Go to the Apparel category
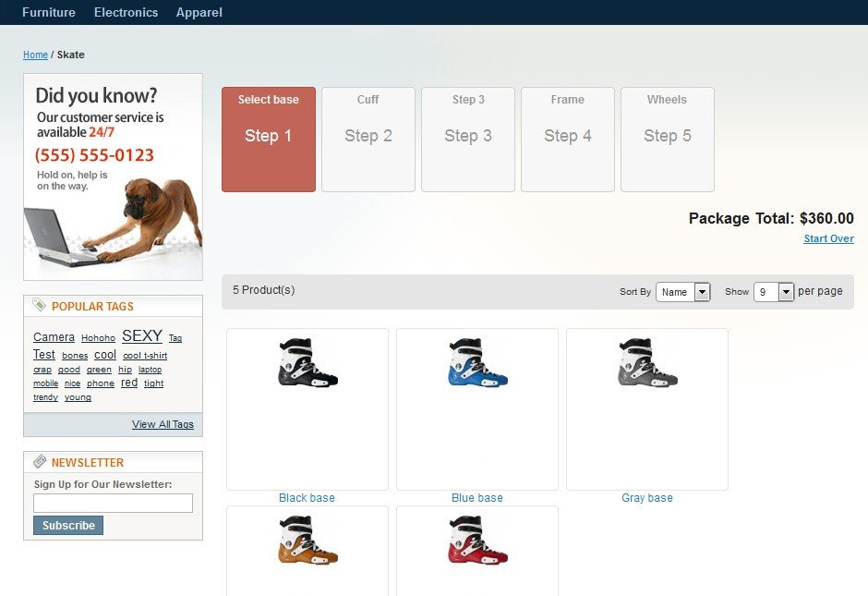The height and width of the screenshot is (596, 868). 199,13
